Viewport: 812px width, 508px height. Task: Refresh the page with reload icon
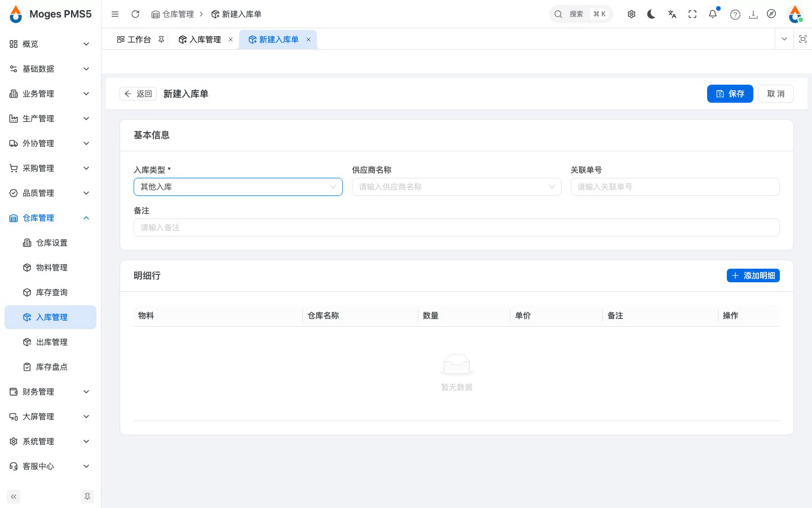(x=135, y=14)
